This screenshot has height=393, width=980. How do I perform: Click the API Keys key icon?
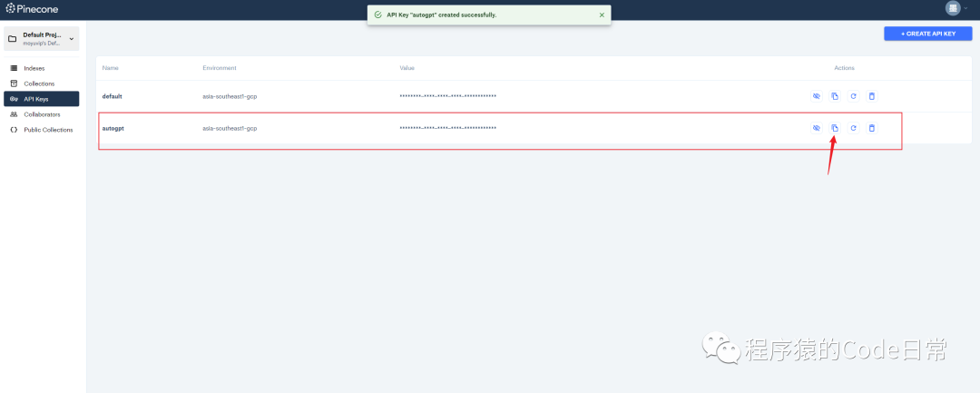pyautogui.click(x=14, y=99)
